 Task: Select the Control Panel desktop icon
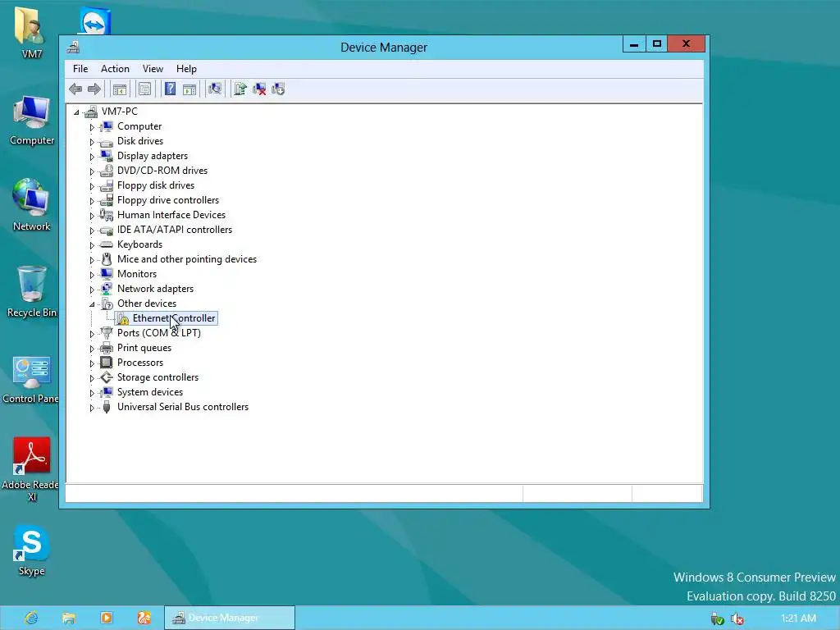click(30, 379)
